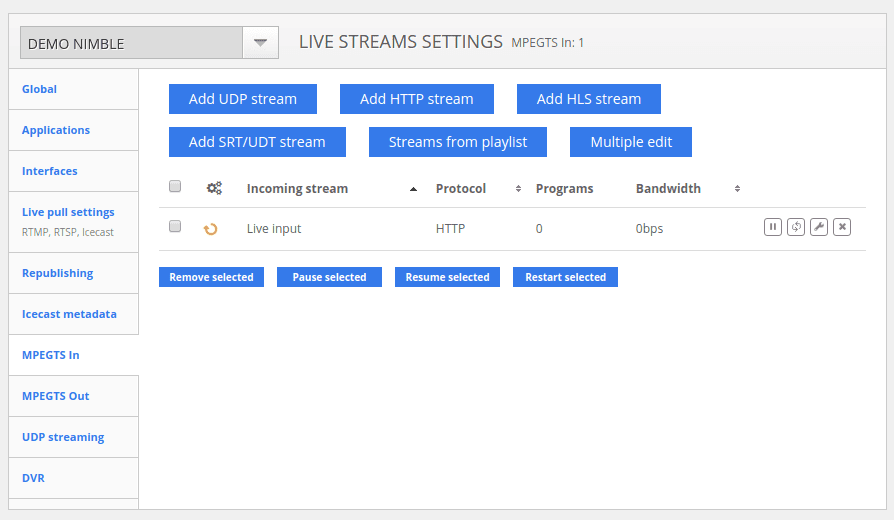Click Add UDP stream button
894x520 pixels.
point(243,99)
